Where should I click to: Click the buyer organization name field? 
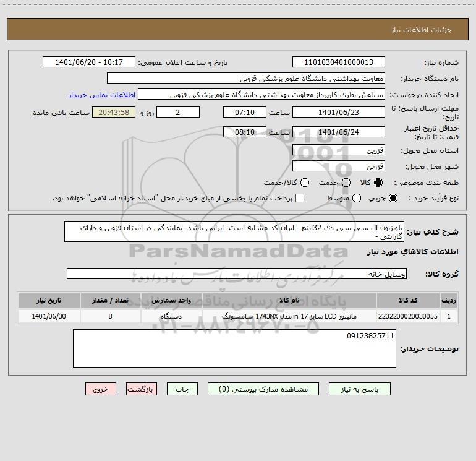[x=246, y=78]
